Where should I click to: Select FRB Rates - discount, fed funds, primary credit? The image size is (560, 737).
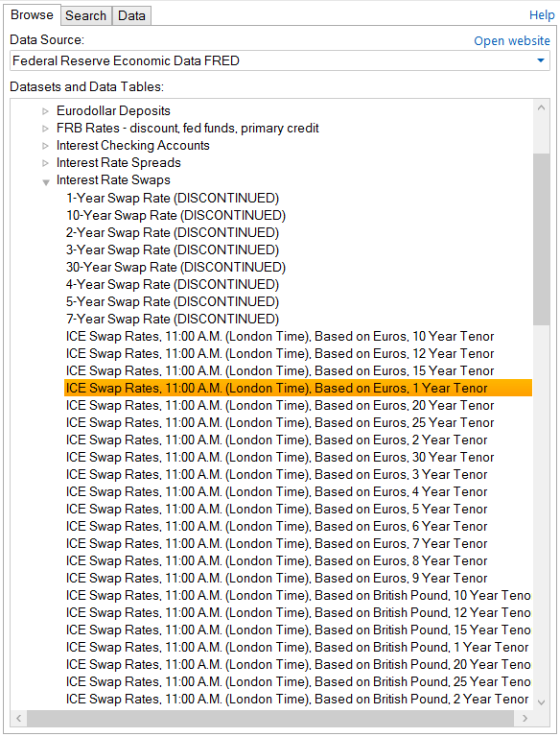[187, 129]
